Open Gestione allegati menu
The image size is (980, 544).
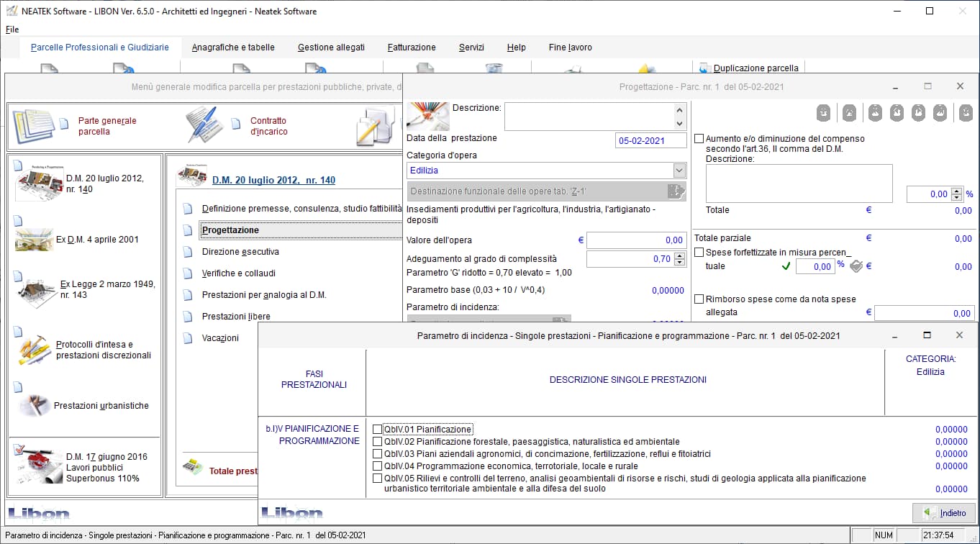[331, 47]
